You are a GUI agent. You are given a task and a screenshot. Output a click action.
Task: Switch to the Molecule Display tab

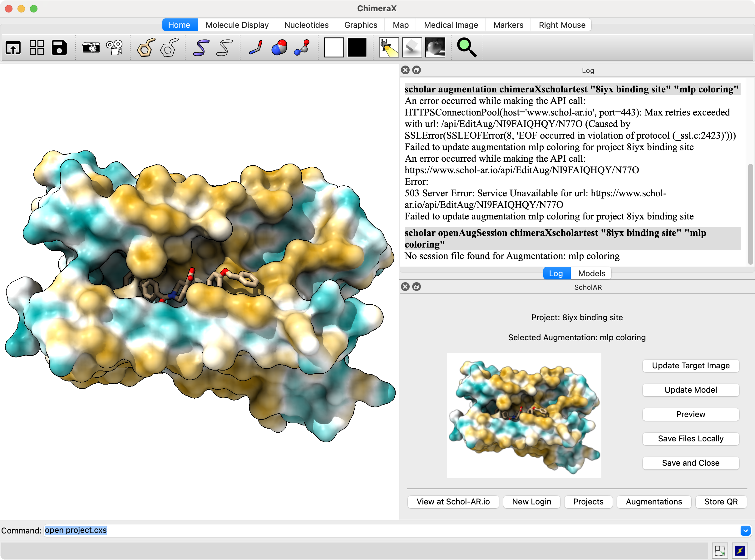237,25
